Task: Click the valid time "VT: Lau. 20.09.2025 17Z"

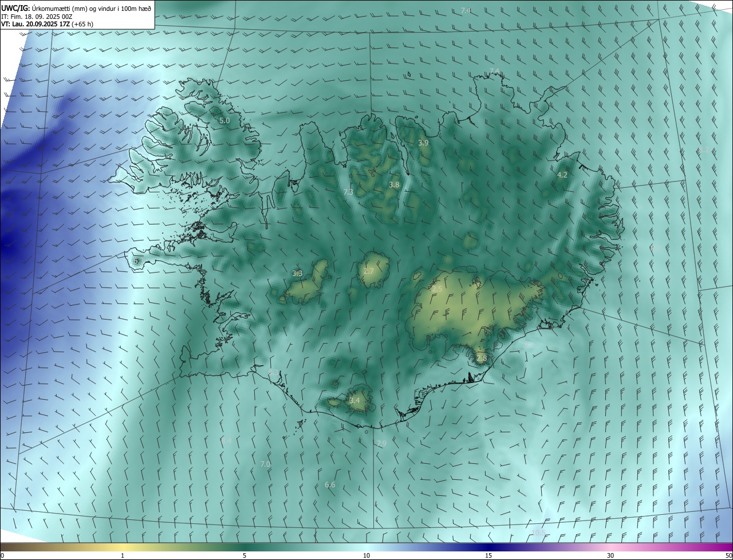Action: [x=35, y=24]
